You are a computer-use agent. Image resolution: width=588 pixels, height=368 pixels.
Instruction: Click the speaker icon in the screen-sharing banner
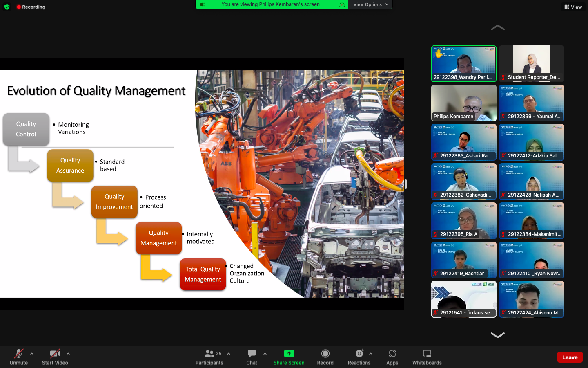click(x=203, y=4)
